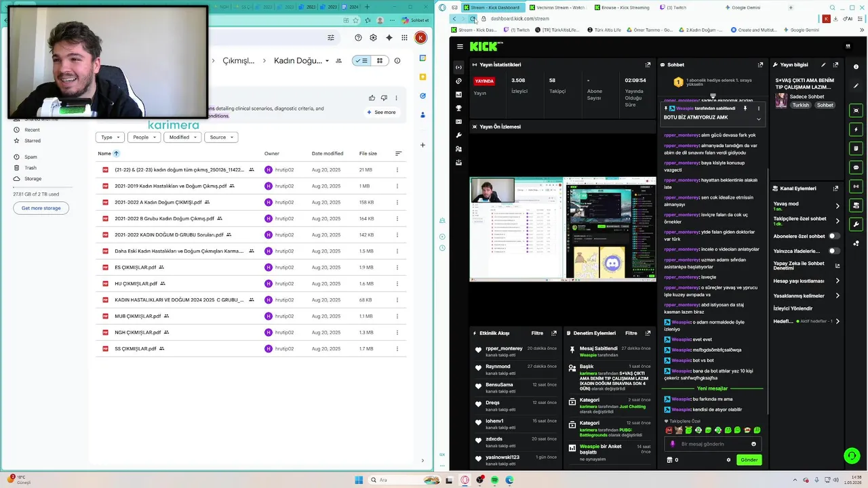The image size is (868, 488).
Task: Open the stream icon in Kick left sidebar
Action: click(459, 67)
